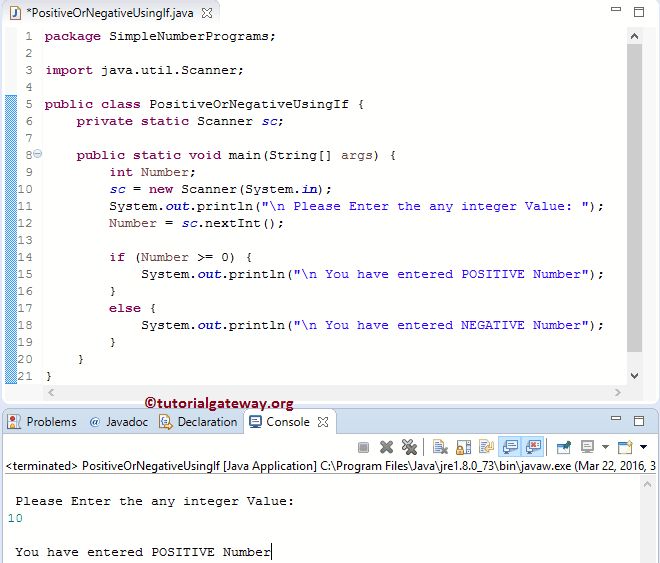Collapse the main method fold at line 8
660x563 pixels.
tap(37, 154)
